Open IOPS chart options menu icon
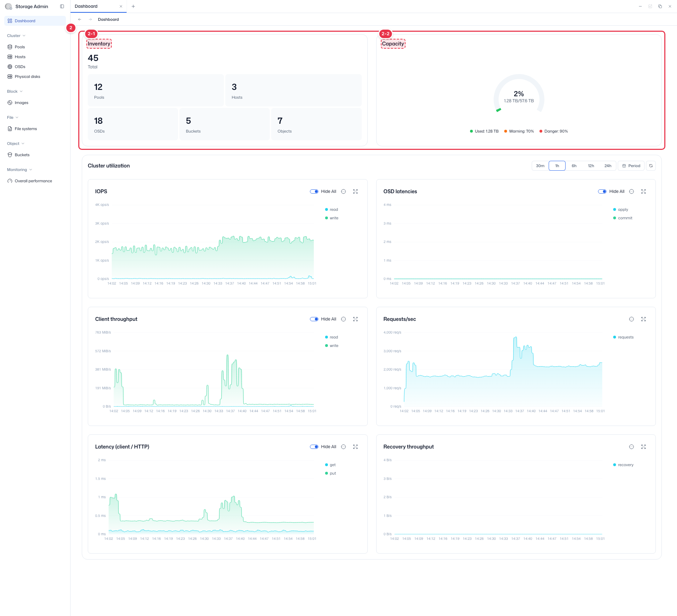The image size is (677, 616). tap(343, 191)
